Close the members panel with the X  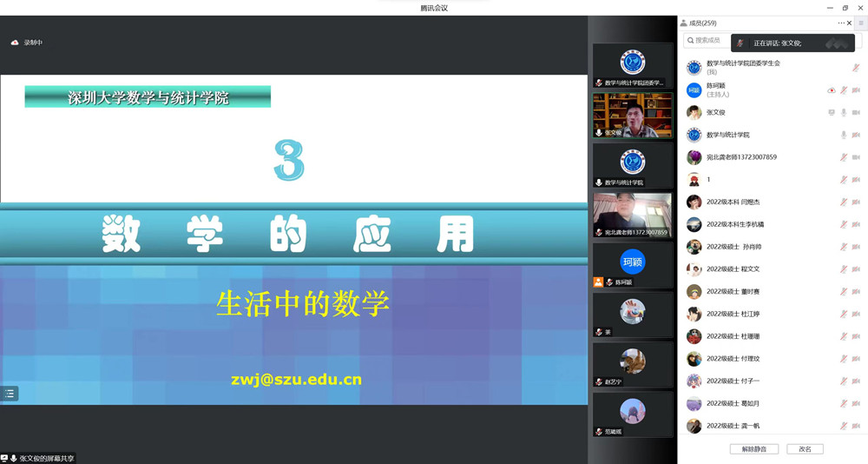[x=849, y=23]
